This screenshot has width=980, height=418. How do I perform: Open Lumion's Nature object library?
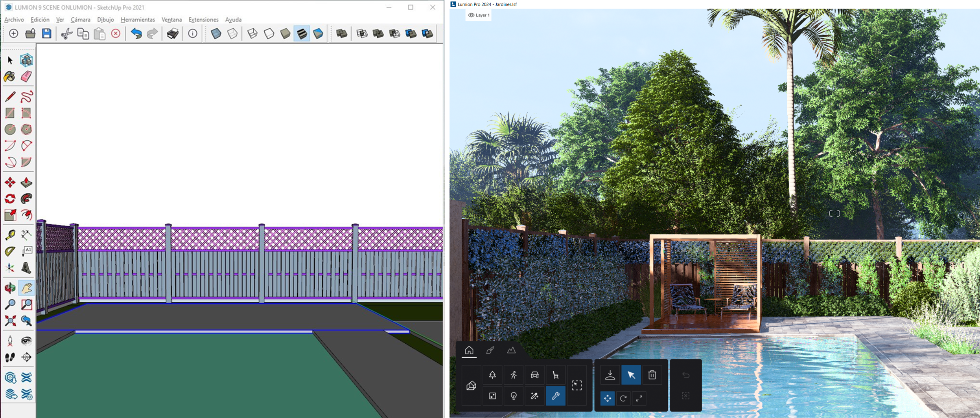(x=493, y=374)
